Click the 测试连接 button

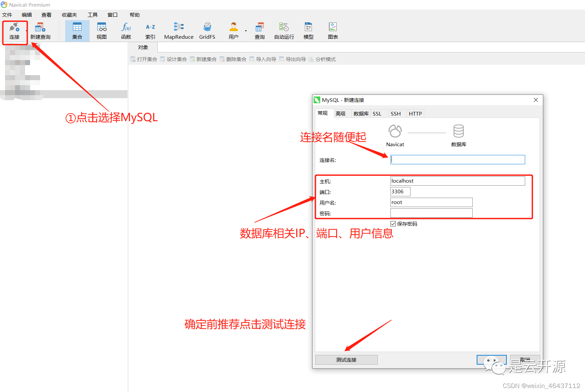(346, 360)
